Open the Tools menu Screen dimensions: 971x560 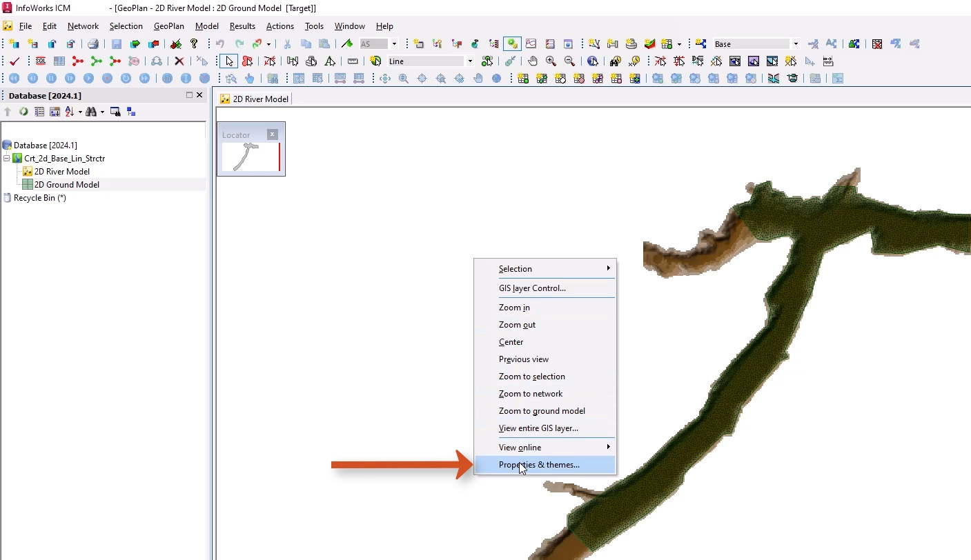314,26
